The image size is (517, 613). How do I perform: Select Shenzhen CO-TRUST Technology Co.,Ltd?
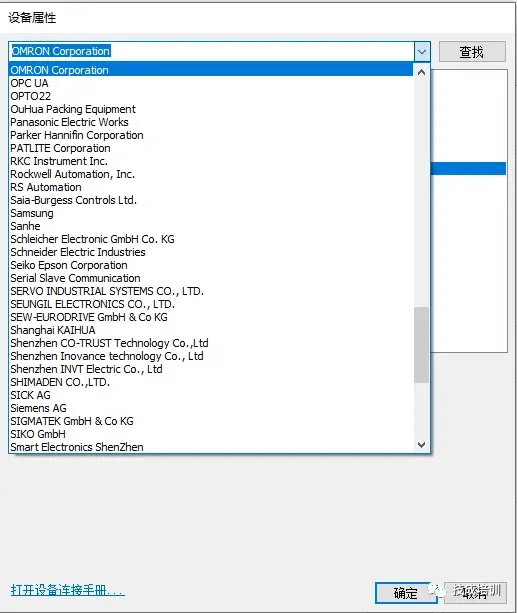pos(211,343)
